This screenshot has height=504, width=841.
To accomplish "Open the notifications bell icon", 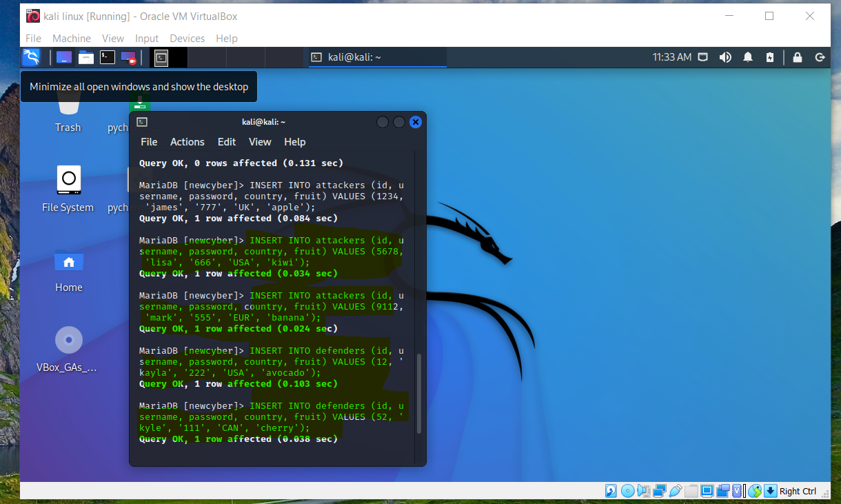I will (x=748, y=57).
